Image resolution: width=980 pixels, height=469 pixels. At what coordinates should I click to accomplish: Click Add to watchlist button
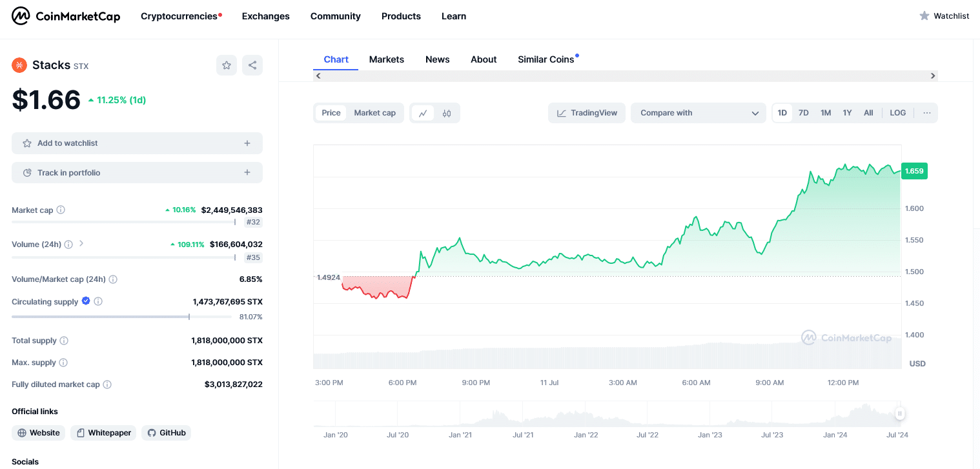click(x=137, y=143)
